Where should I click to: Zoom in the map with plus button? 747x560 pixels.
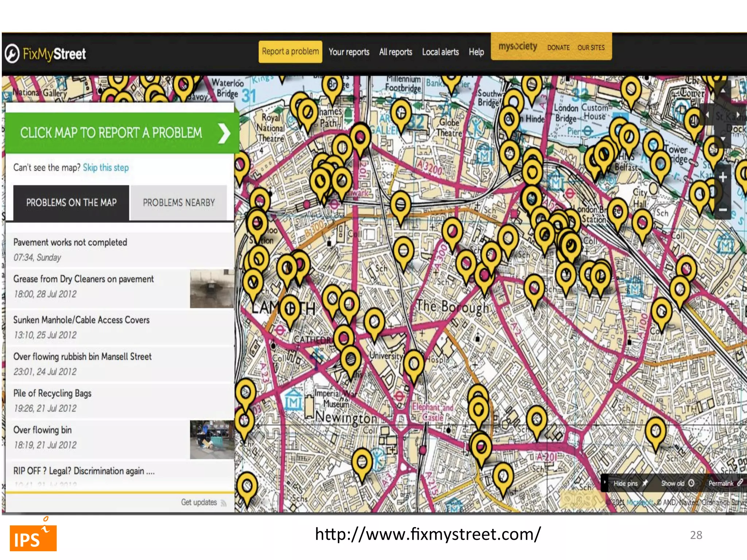[723, 177]
